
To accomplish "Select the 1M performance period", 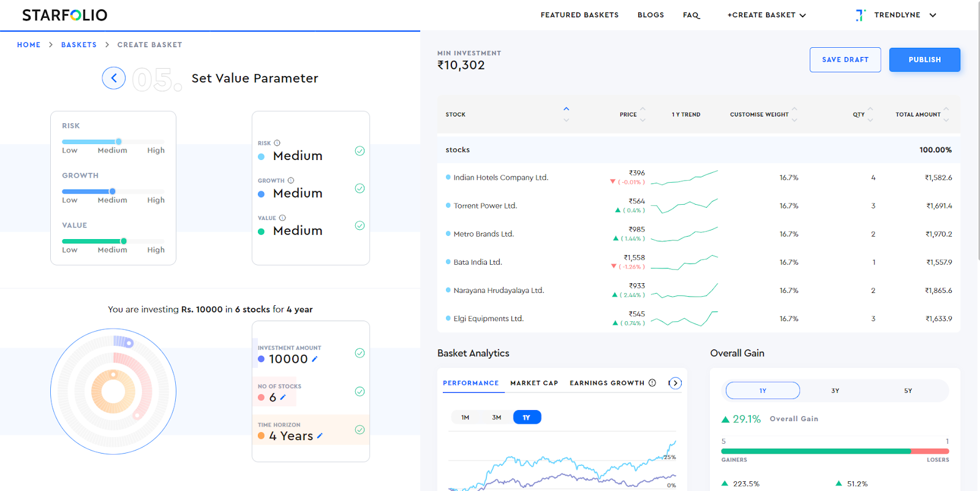I will (x=466, y=417).
